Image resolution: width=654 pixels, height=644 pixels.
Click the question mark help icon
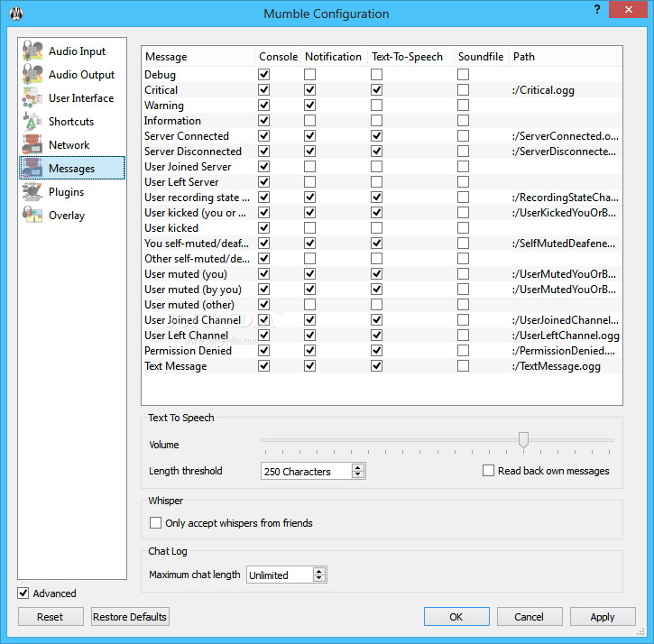click(x=597, y=9)
